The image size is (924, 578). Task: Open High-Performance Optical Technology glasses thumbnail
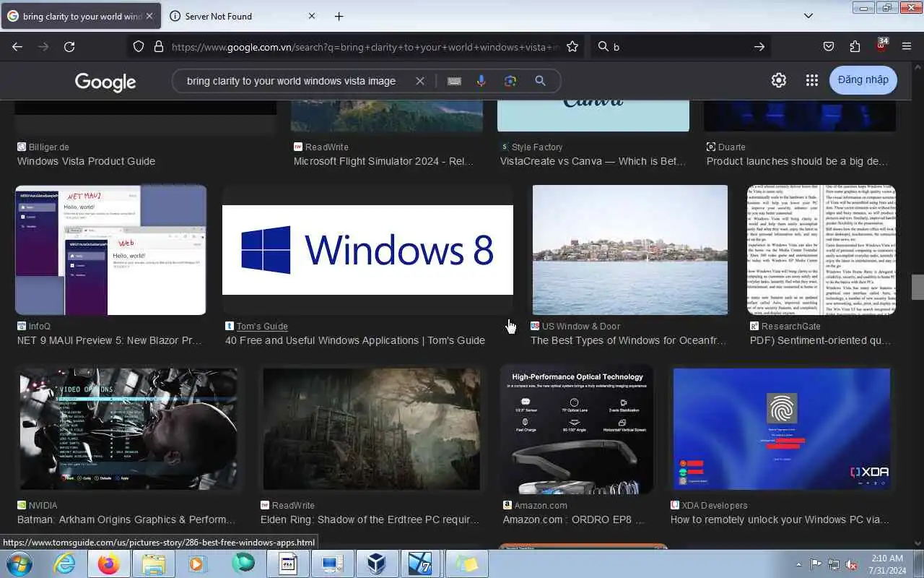tap(577, 429)
